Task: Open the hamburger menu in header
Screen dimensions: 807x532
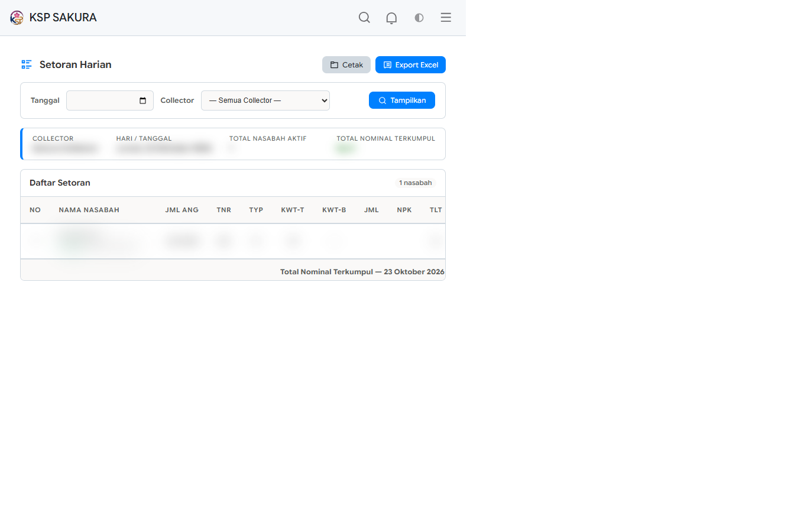Action: (446, 18)
